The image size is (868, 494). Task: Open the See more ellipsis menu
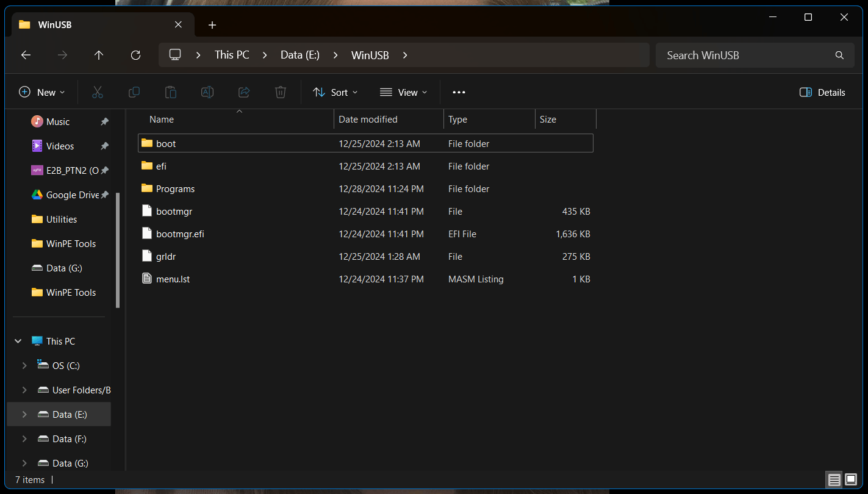tap(459, 92)
